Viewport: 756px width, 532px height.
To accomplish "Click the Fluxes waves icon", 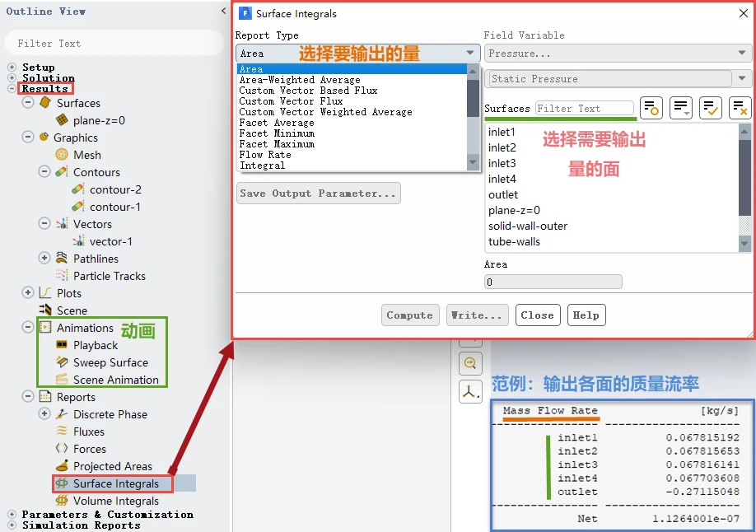I will 62,431.
